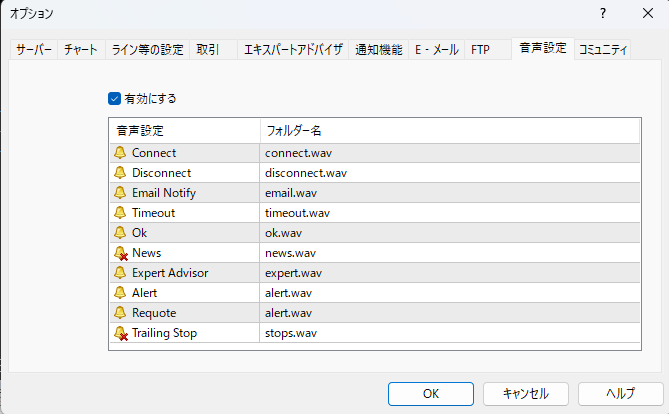Uncheck the 有効にする checkbox
The height and width of the screenshot is (414, 669).
[114, 99]
